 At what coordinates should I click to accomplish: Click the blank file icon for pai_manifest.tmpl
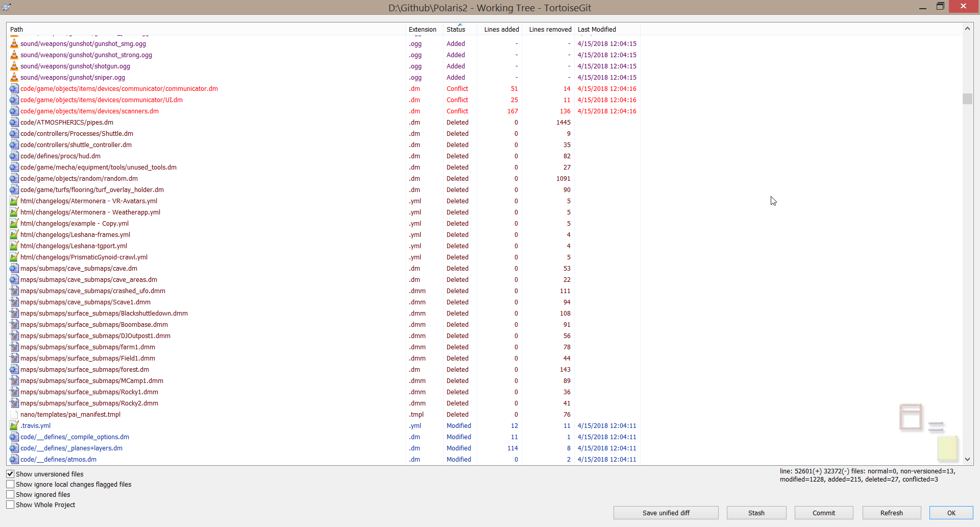coord(14,415)
